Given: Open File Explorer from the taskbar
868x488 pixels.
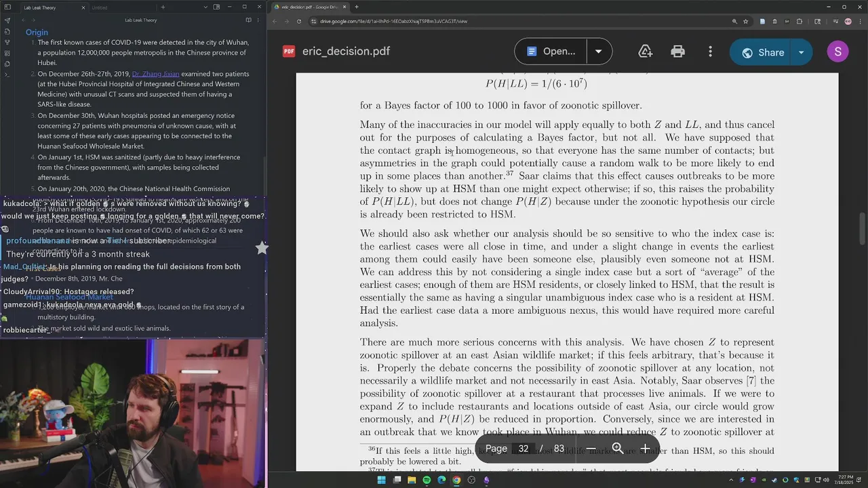Looking at the screenshot, I should [412, 480].
